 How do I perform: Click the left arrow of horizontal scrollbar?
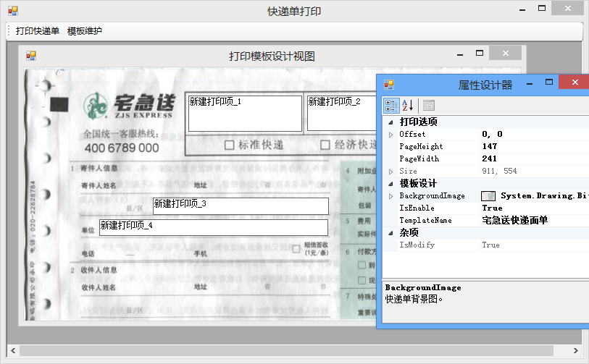[13, 350]
